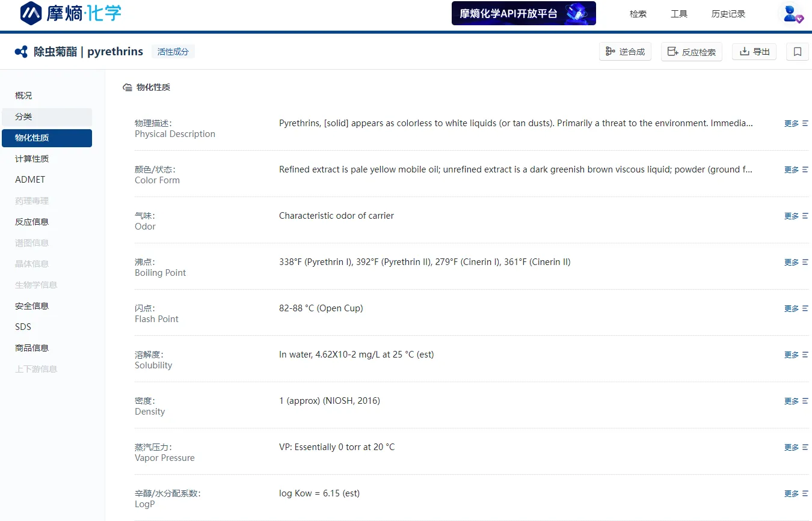The width and height of the screenshot is (812, 521).
Task: Click the value '82-88 °C (Open Cup)'
Action: [x=321, y=308]
